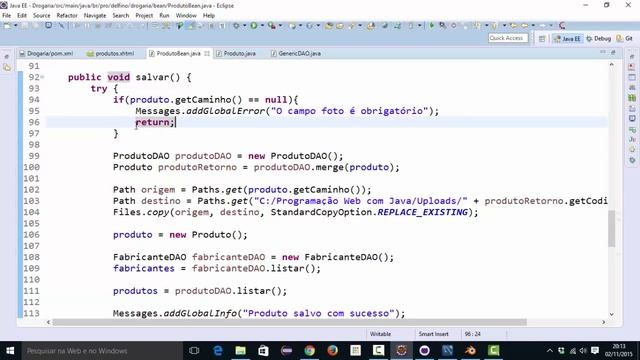Click the Smart Insert status entry
640x360 pixels.
pyautogui.click(x=433, y=334)
